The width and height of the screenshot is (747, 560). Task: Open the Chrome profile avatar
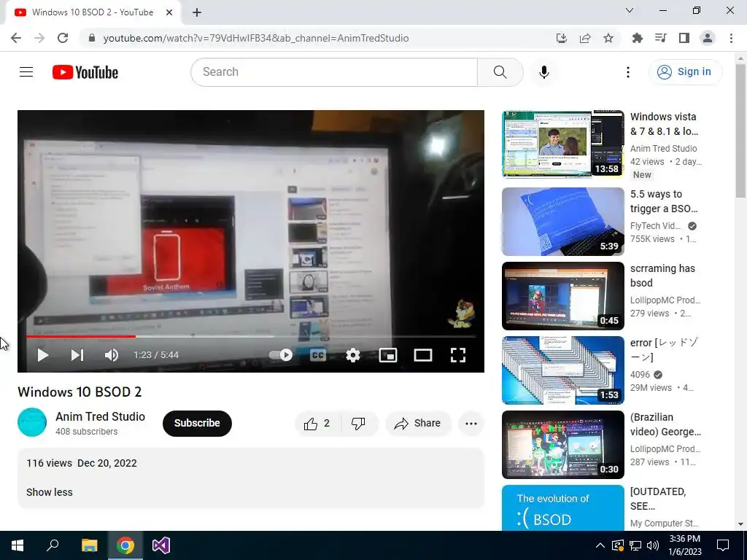(708, 38)
